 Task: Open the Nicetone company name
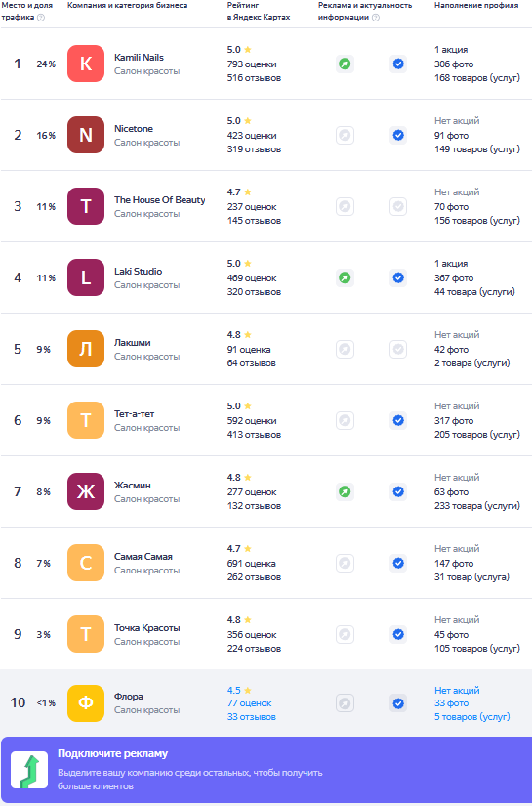[x=134, y=129]
